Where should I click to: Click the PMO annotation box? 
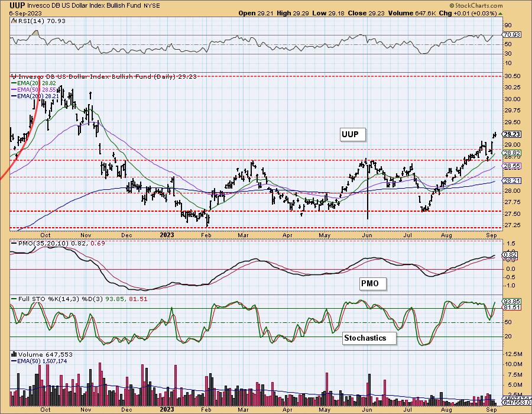(x=373, y=283)
